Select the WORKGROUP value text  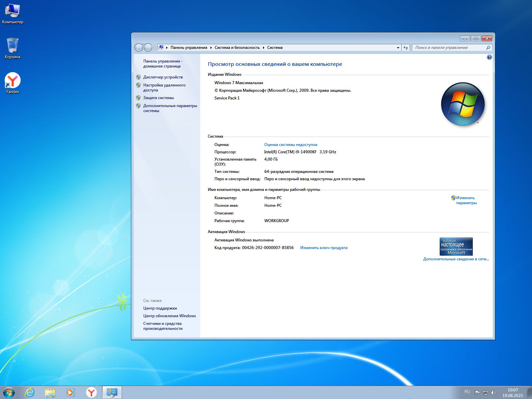tap(277, 221)
